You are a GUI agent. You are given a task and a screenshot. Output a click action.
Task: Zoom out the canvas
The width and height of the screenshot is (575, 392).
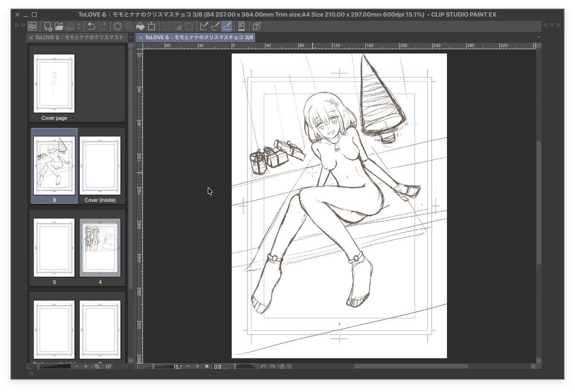coord(188,366)
